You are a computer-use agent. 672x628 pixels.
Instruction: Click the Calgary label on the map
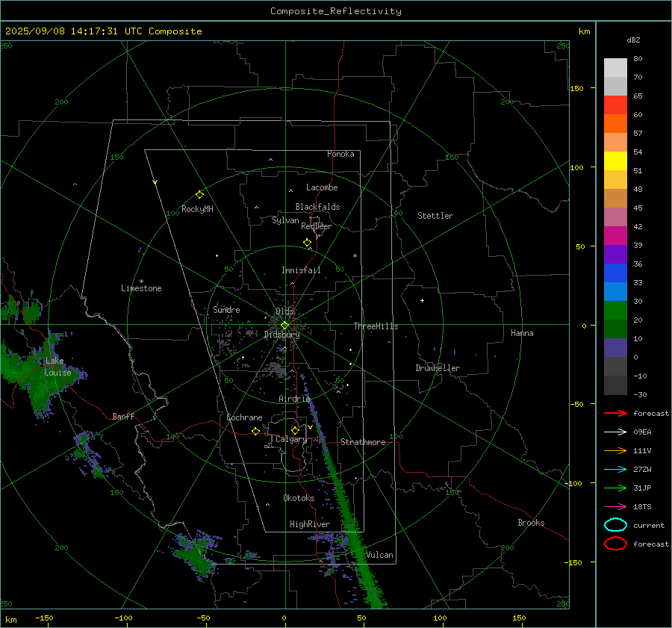291,439
